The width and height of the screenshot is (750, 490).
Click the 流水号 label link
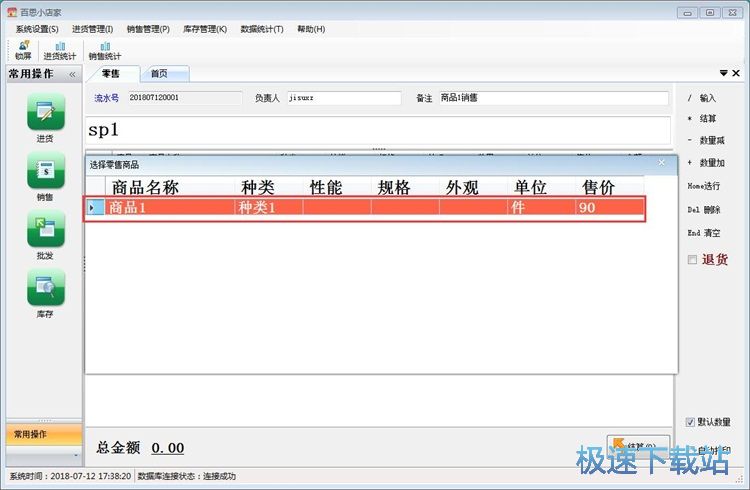[x=106, y=98]
